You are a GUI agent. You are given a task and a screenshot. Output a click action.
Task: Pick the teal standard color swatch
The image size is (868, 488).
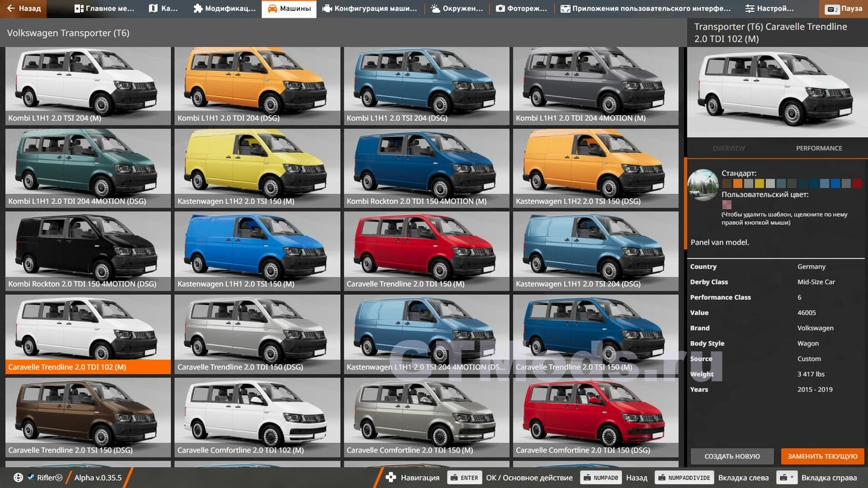coord(781,184)
